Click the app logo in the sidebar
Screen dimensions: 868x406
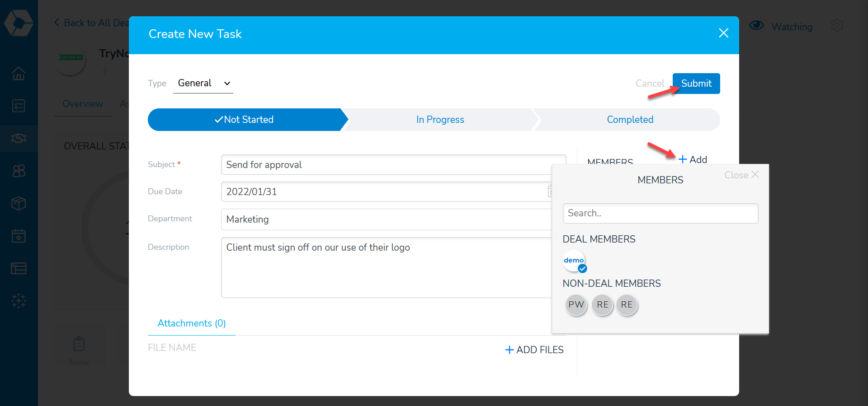[x=19, y=23]
